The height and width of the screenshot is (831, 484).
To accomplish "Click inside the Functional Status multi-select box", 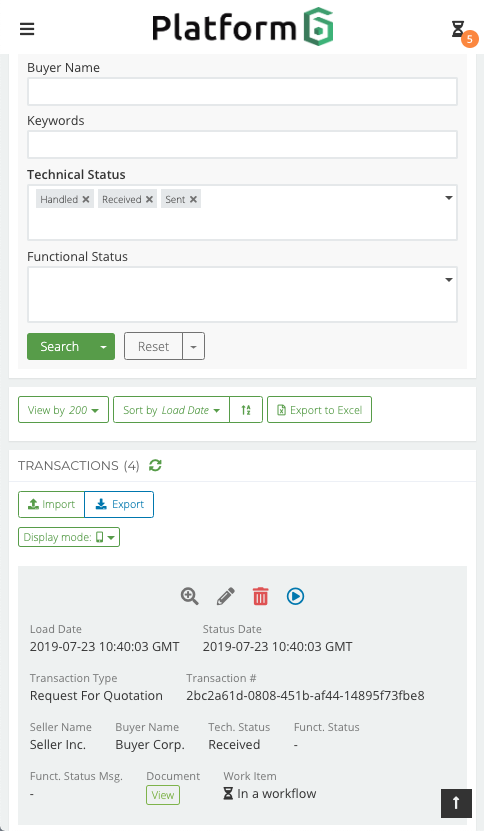I will 242,295.
